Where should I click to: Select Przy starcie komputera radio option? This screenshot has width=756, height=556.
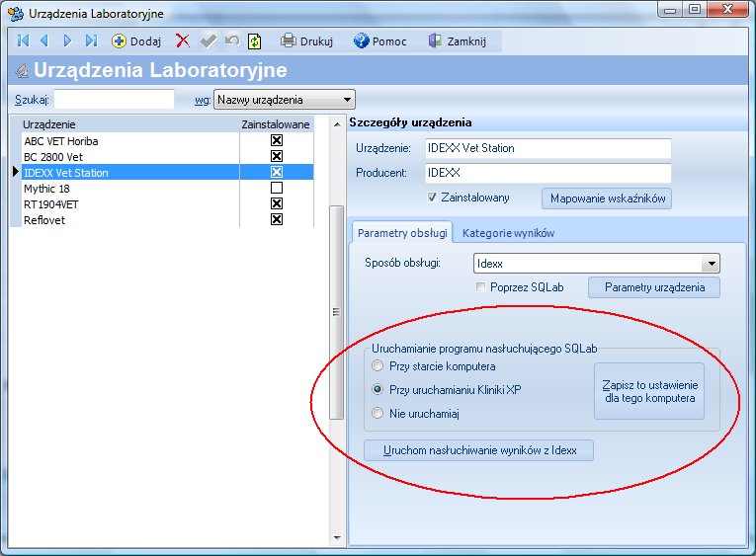click(x=378, y=366)
